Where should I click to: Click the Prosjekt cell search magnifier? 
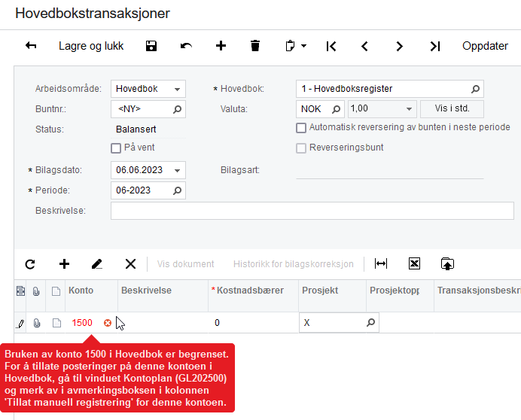pos(370,322)
